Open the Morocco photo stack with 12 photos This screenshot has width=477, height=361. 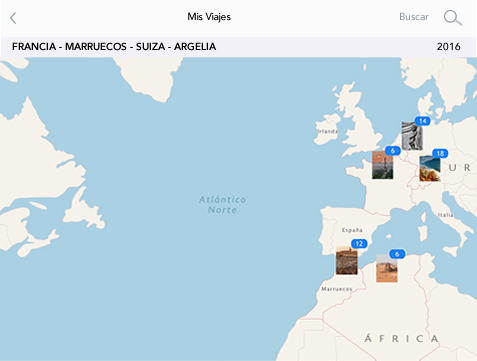[x=347, y=261]
